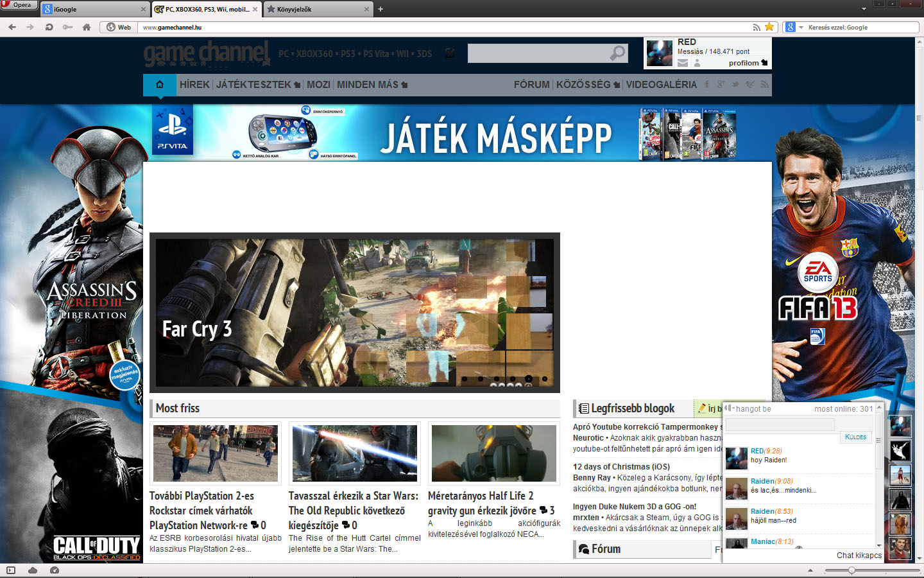Click the zoom slider in status bar
Screen dimensions: 924x578
851,570
